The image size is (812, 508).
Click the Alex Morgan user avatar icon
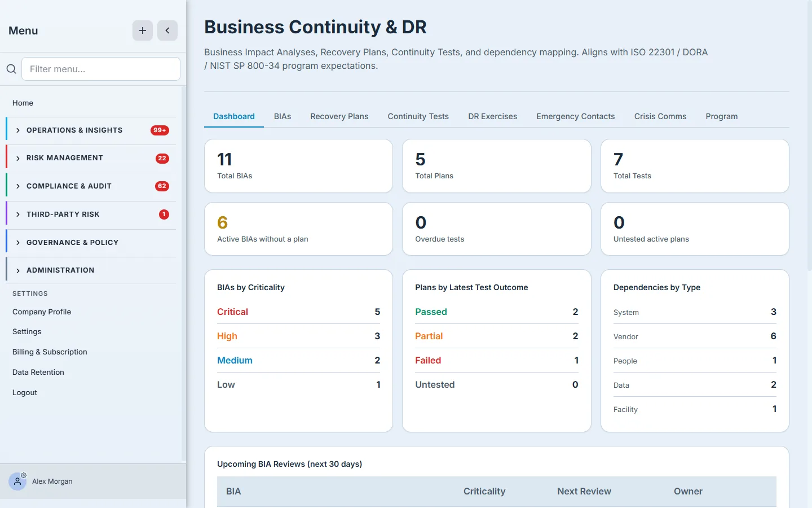pyautogui.click(x=17, y=481)
